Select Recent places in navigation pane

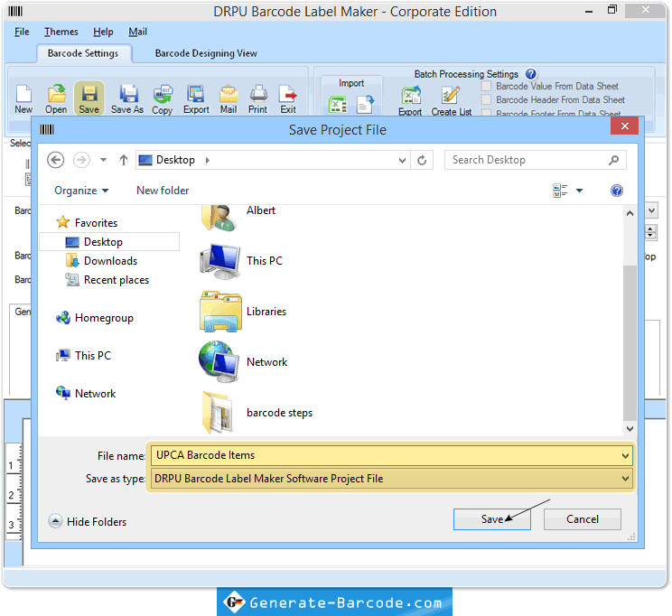107,280
